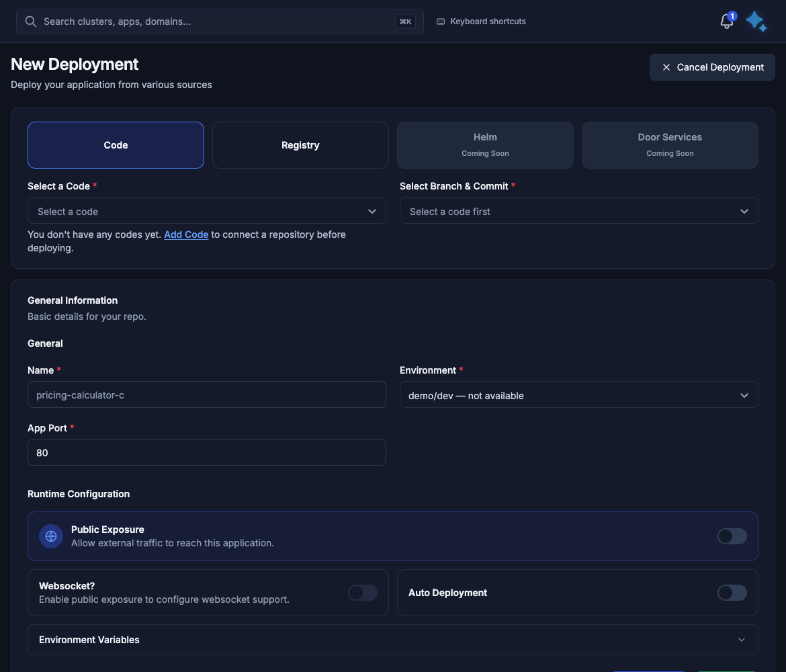
Task: Select the Door Services tab
Action: 670,145
